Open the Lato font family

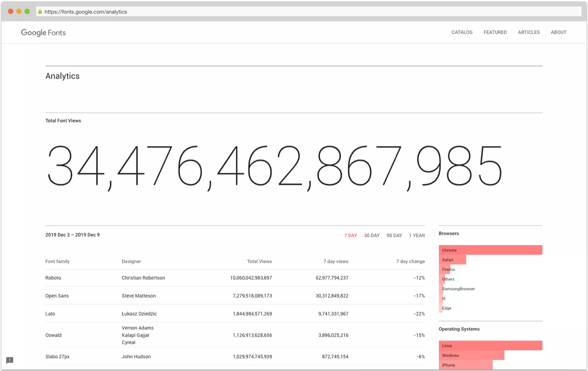[50, 314]
